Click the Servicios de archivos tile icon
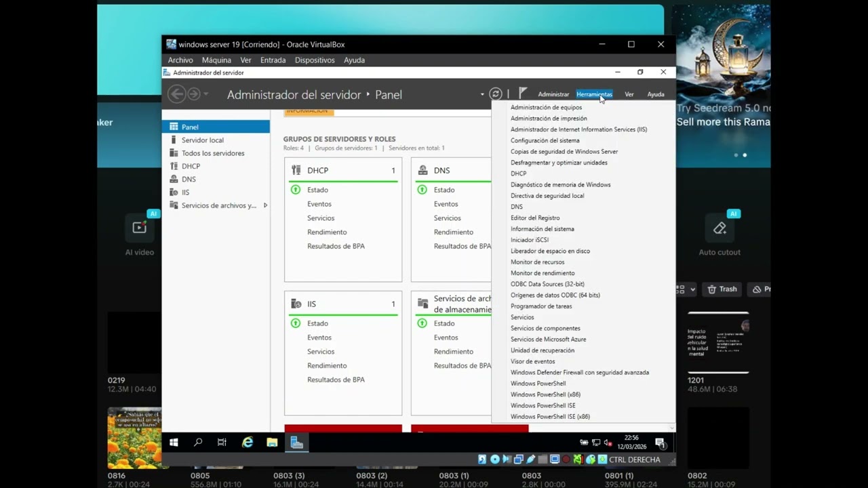 [x=422, y=303]
